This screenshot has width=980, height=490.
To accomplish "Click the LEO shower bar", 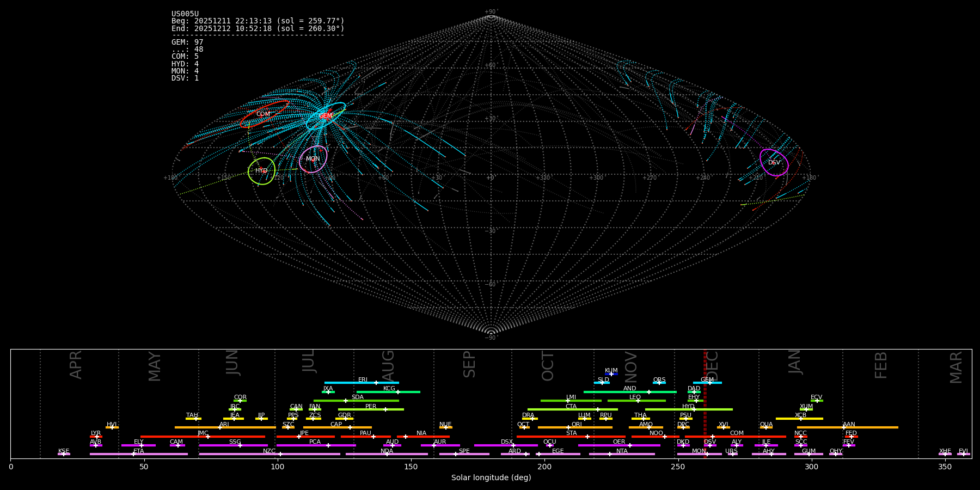I will click(x=636, y=401).
